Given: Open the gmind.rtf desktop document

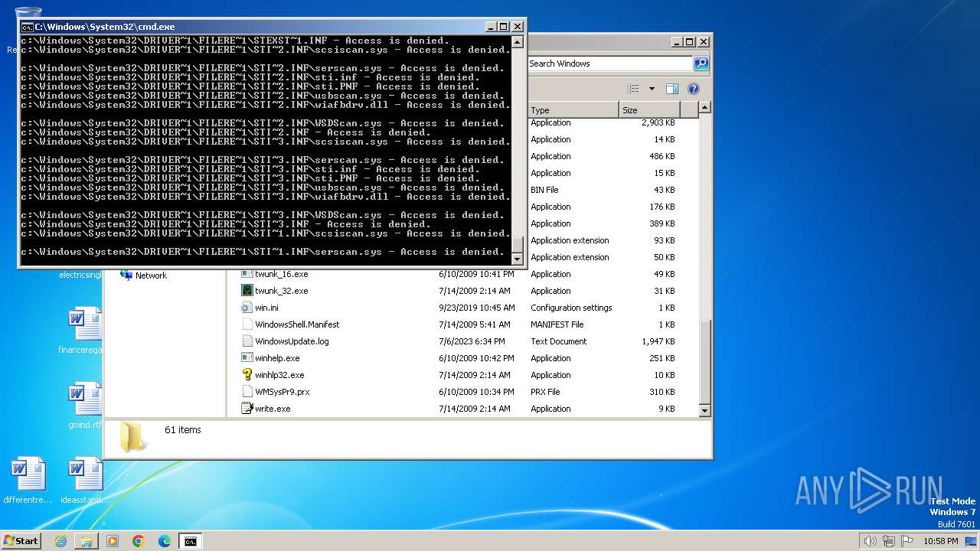Looking at the screenshot, I should (85, 406).
